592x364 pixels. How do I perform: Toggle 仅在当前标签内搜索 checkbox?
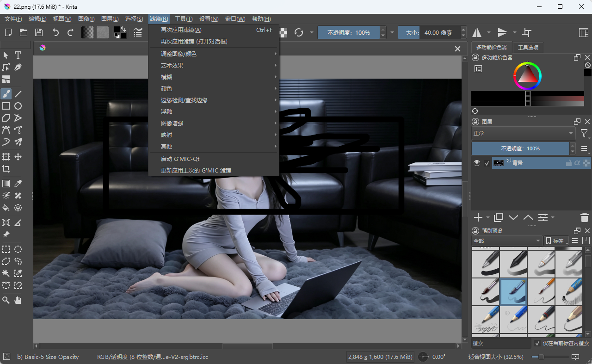537,343
